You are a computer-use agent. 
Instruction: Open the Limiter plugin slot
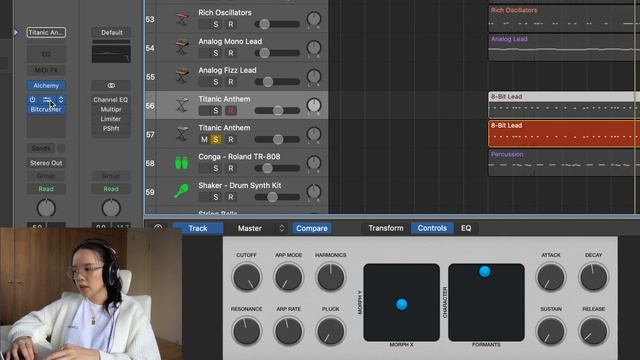click(x=111, y=119)
